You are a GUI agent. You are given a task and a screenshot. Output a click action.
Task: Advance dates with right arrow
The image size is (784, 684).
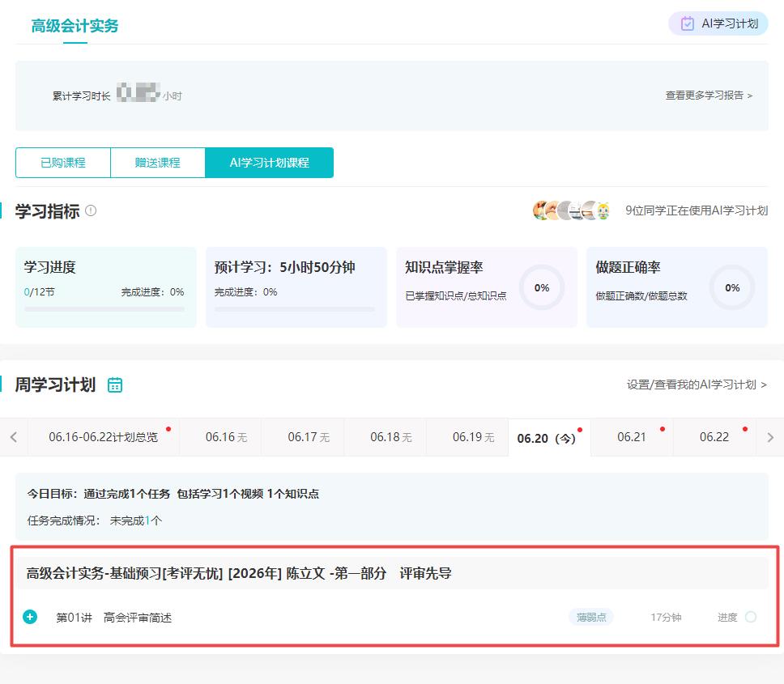coord(769,437)
